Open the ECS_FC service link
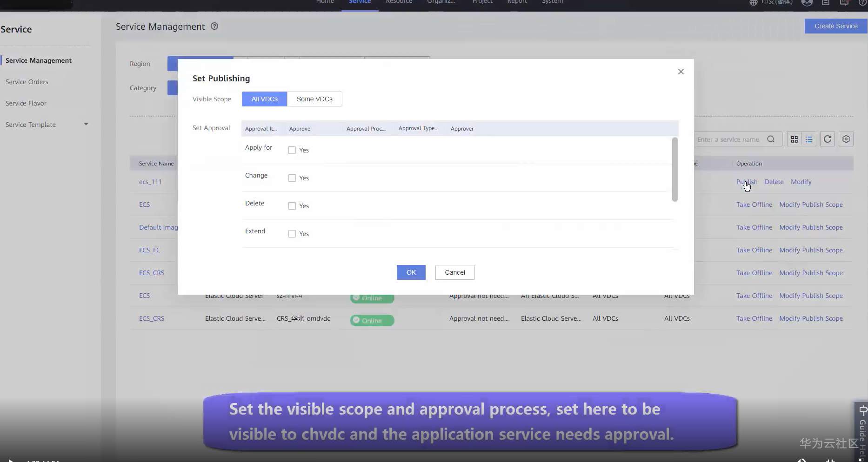The image size is (868, 462). [x=149, y=250]
